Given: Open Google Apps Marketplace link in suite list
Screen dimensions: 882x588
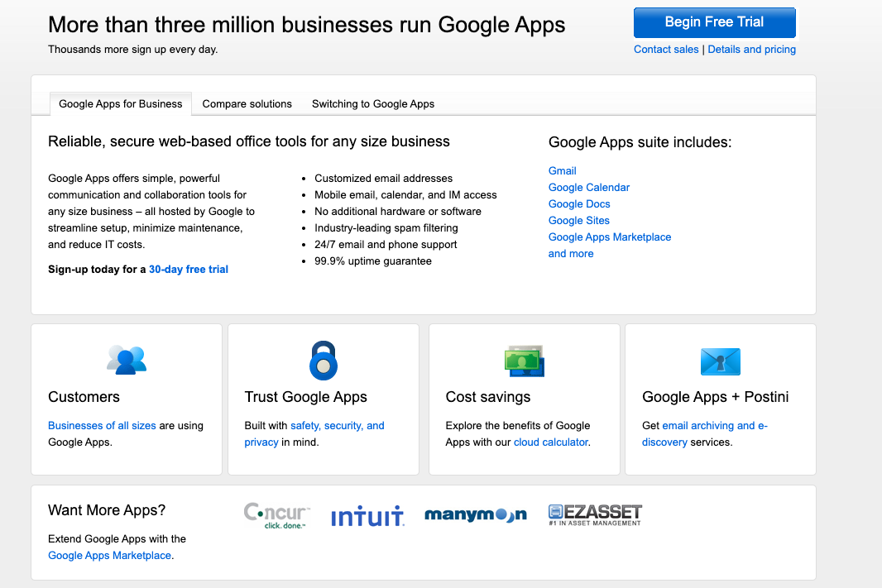Looking at the screenshot, I should point(610,237).
